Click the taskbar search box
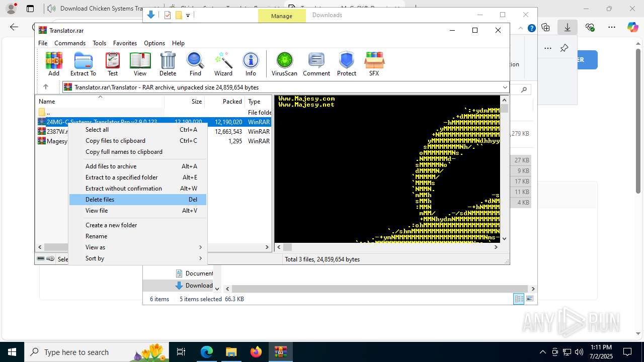The height and width of the screenshot is (362, 644). coord(98,352)
